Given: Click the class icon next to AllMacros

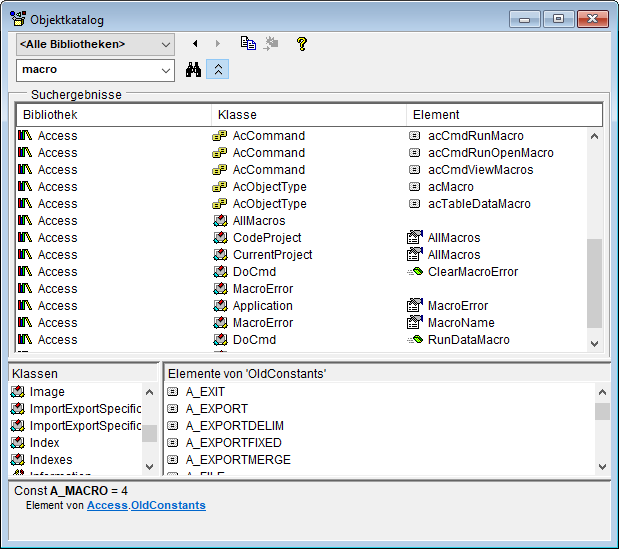Looking at the screenshot, I should 220,221.
